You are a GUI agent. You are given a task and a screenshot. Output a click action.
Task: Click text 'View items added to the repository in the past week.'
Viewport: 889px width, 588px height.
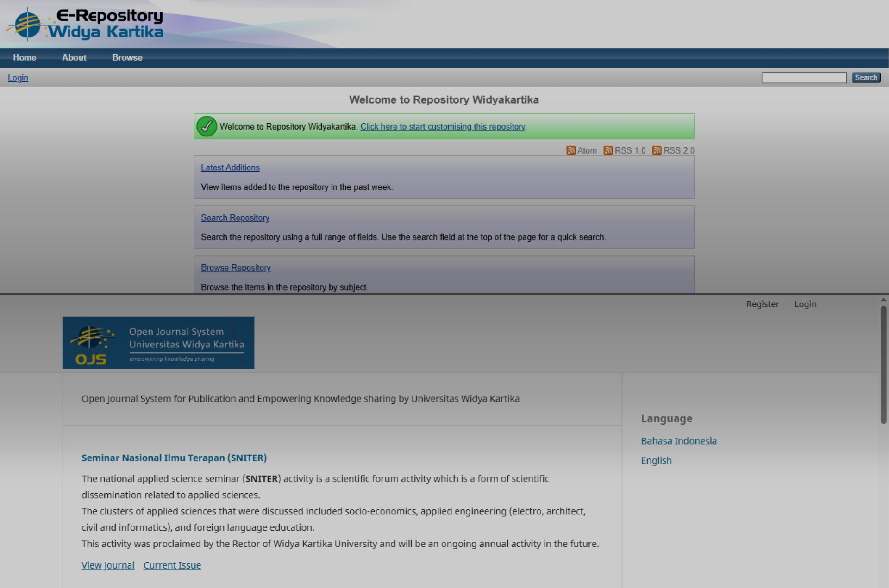(x=297, y=187)
